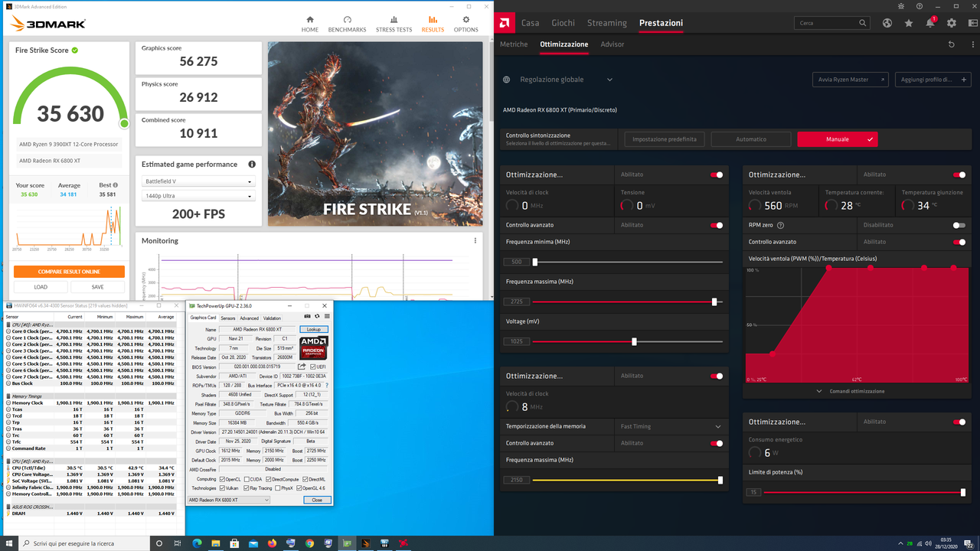Image resolution: width=980 pixels, height=551 pixels.
Task: Click the Lookup field button in GPU-Z
Action: [x=314, y=329]
